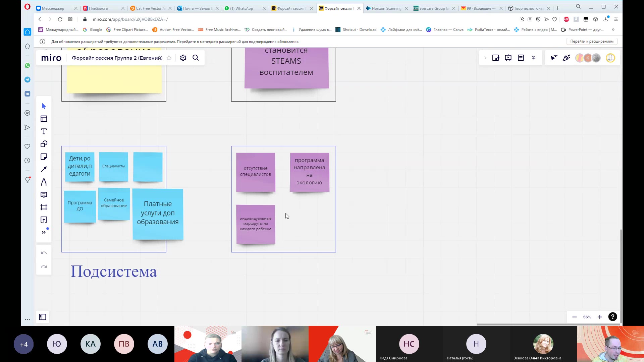
Task: Switch to the Horizon Scanning tab
Action: (386, 8)
